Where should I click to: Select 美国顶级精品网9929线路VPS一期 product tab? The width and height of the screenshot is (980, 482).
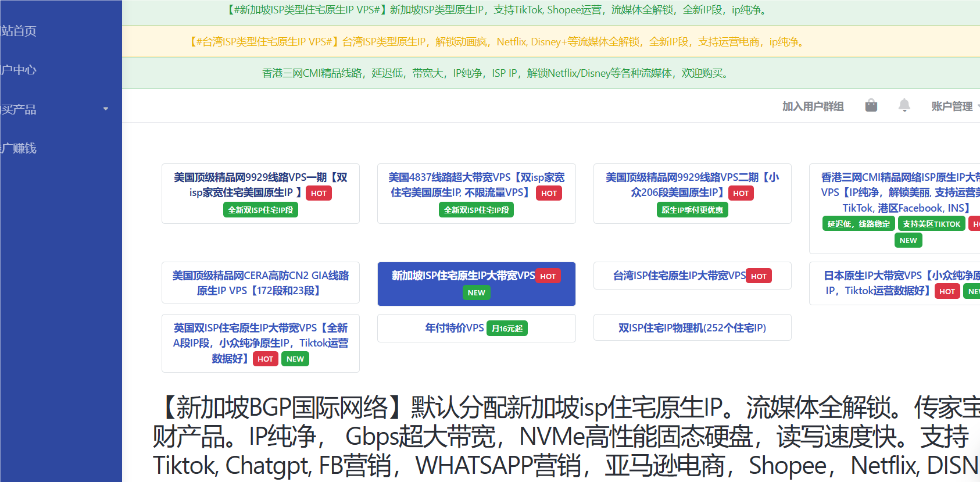tap(260, 194)
